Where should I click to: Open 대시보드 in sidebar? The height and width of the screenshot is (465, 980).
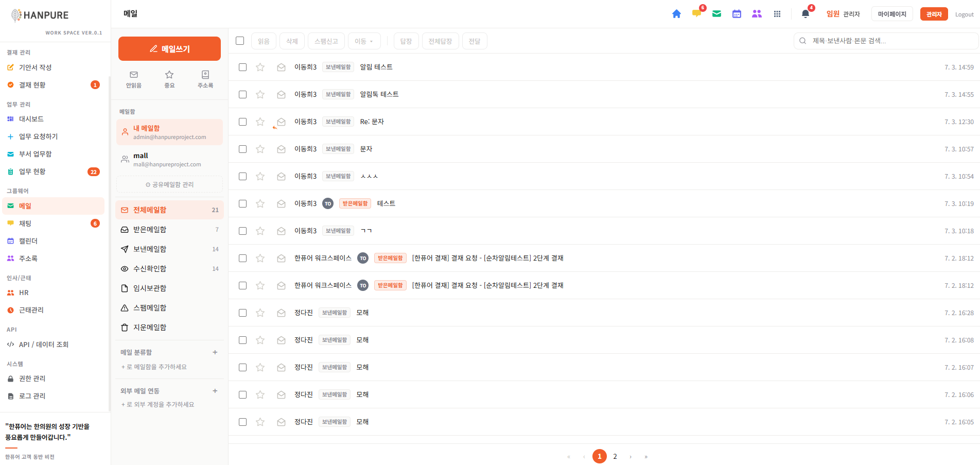click(x=54, y=119)
